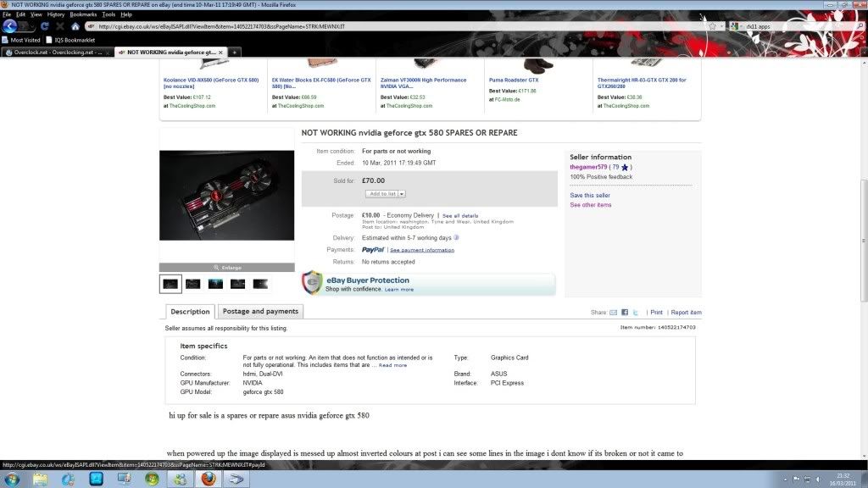
Task: Switch to the Overclock.net tab
Action: click(57, 52)
